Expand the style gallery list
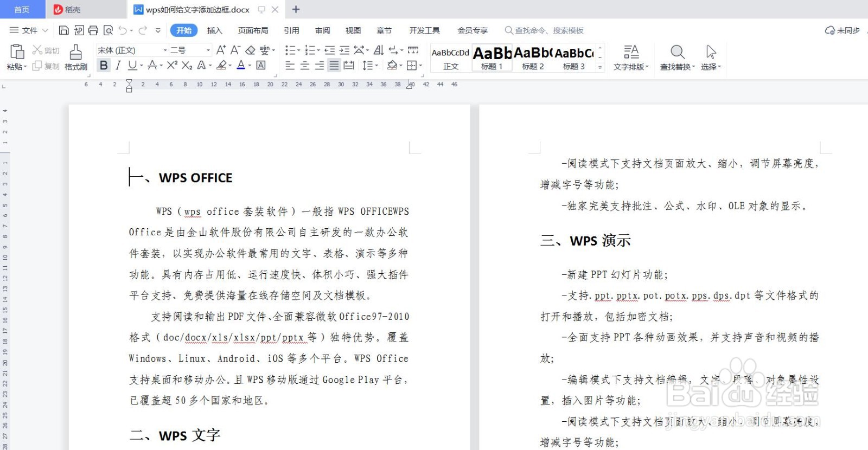 point(600,67)
